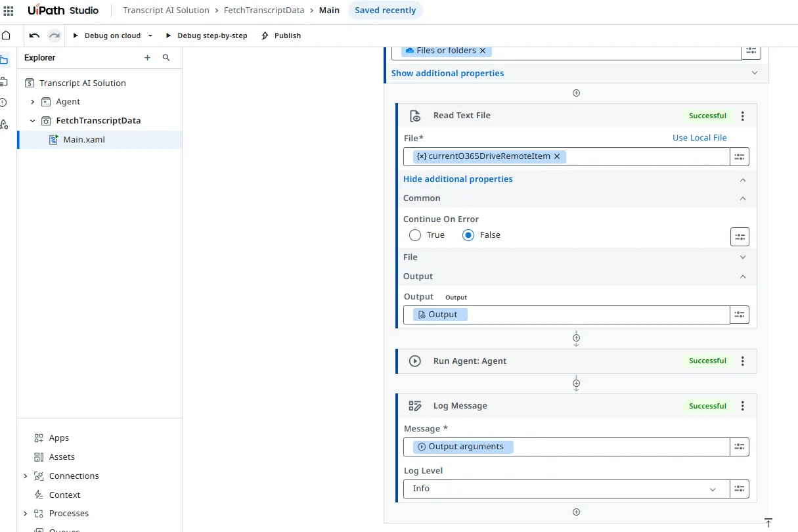The width and height of the screenshot is (798, 532).
Task: Open the Explorer sidebar folder icon
Action: 4,60
